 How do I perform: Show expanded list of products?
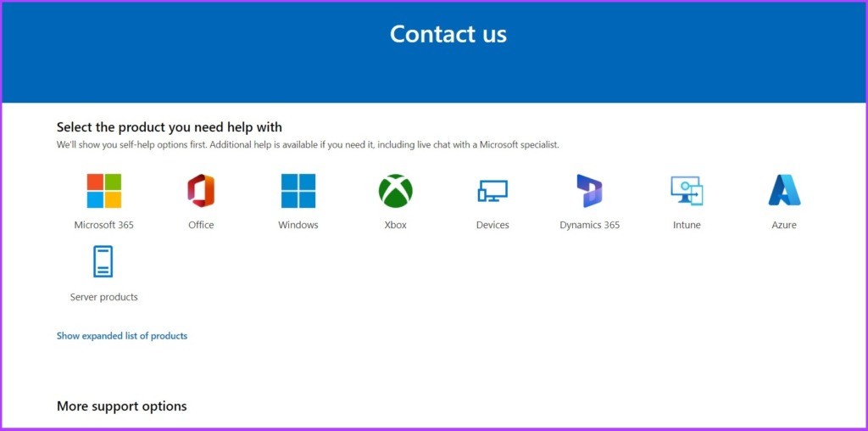(122, 336)
